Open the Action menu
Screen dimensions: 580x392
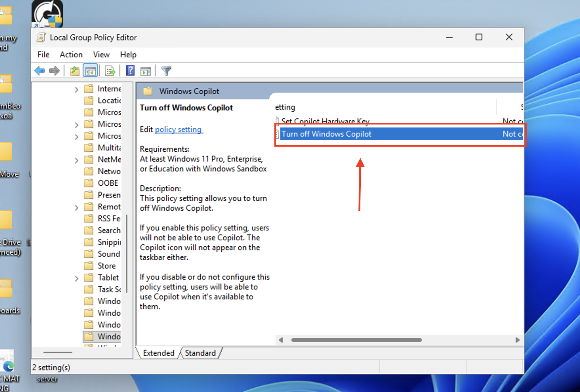[71, 54]
